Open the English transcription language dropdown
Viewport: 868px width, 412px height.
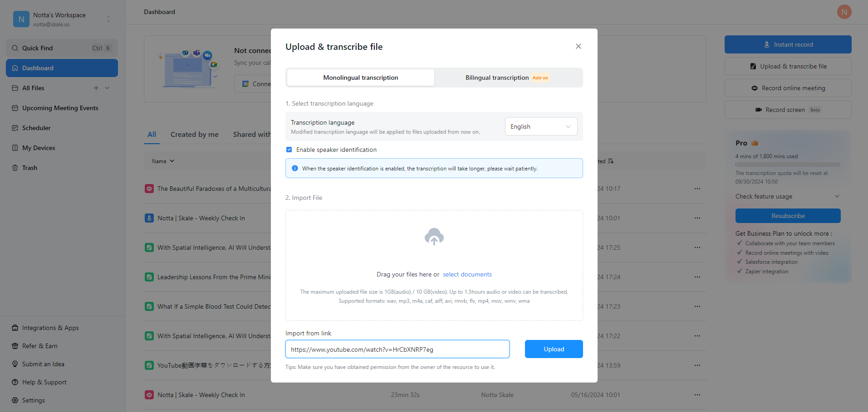coord(541,126)
